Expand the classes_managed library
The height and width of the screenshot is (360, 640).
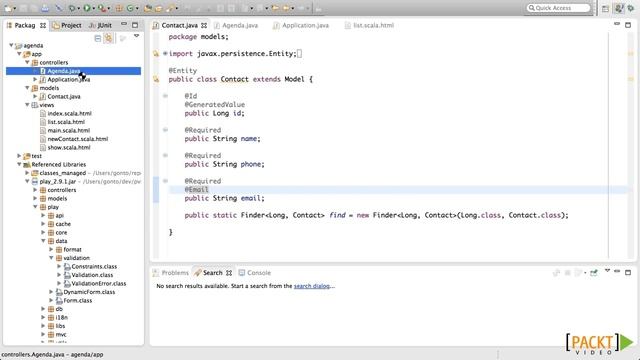[27, 173]
